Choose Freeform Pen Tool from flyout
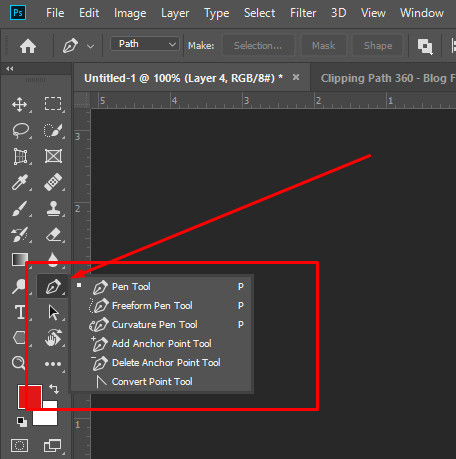456x459 pixels. point(161,306)
